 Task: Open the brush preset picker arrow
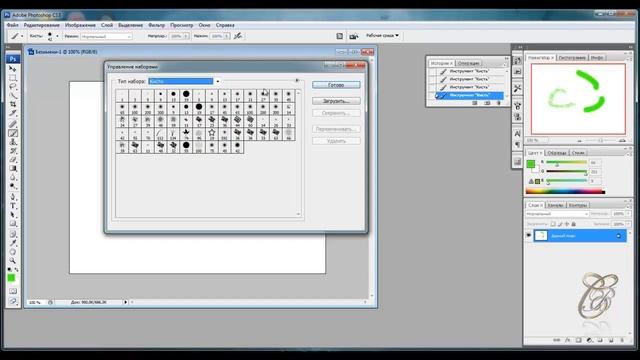click(x=57, y=36)
